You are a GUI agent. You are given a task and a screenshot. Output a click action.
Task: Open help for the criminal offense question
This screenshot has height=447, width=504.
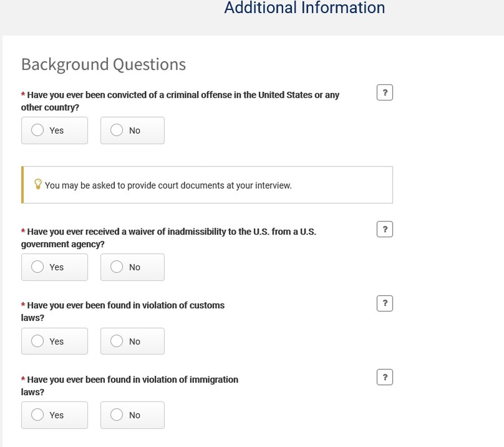(385, 93)
